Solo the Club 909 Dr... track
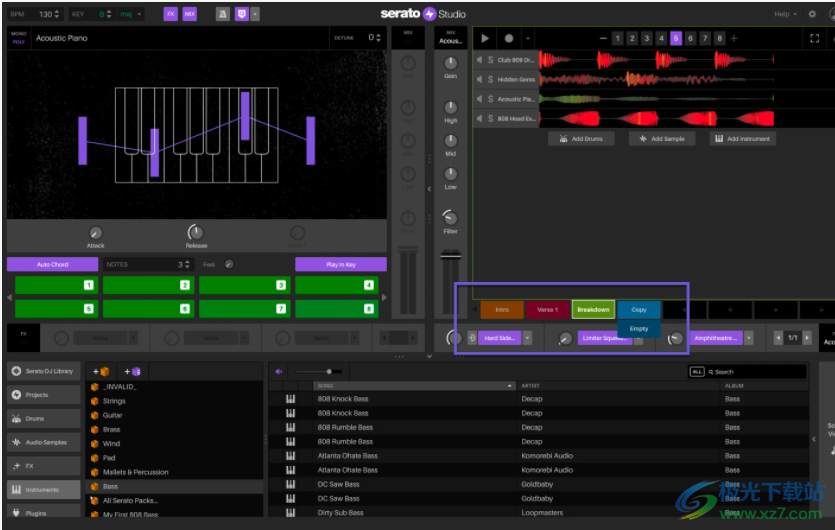 pos(490,60)
